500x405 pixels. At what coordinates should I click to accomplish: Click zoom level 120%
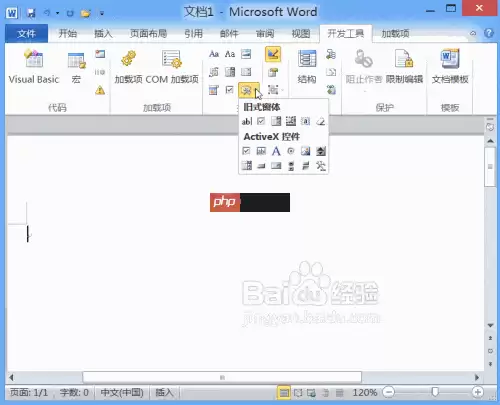(x=365, y=392)
